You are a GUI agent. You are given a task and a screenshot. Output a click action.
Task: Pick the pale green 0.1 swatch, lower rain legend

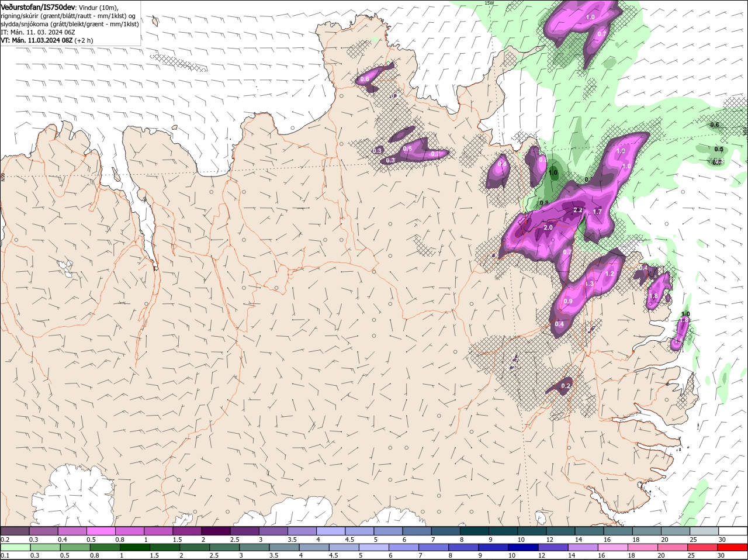[x=15, y=547]
